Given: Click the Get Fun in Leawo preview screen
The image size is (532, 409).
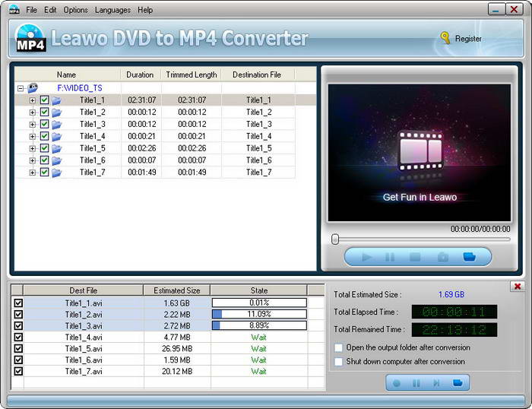Looking at the screenshot, I should (x=420, y=153).
